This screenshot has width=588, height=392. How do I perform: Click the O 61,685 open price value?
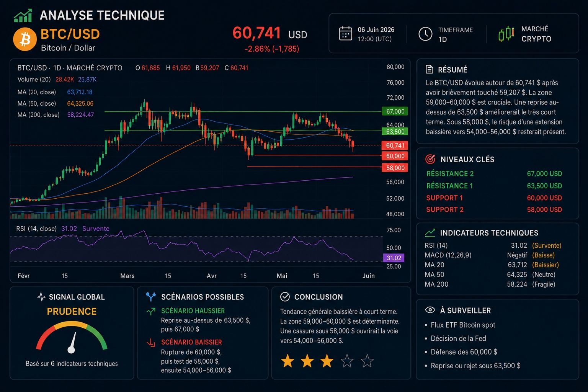148,68
